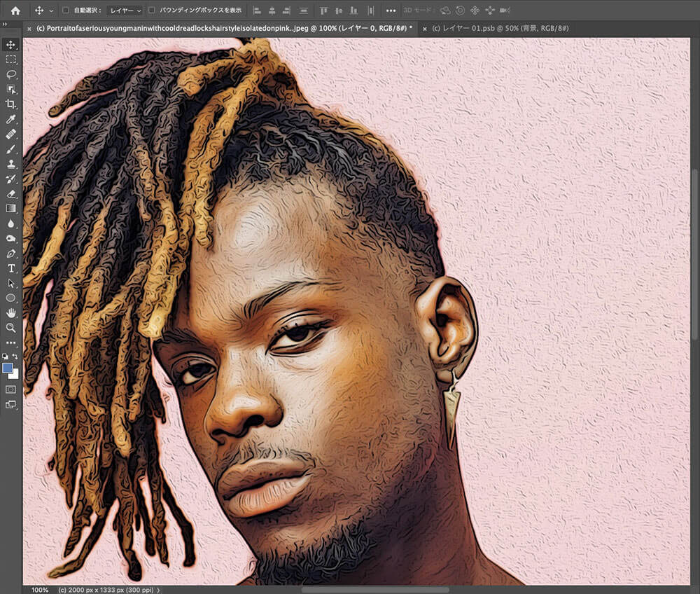The width and height of the screenshot is (700, 594).
Task: Pick the Eyedropper tool
Action: (x=11, y=120)
